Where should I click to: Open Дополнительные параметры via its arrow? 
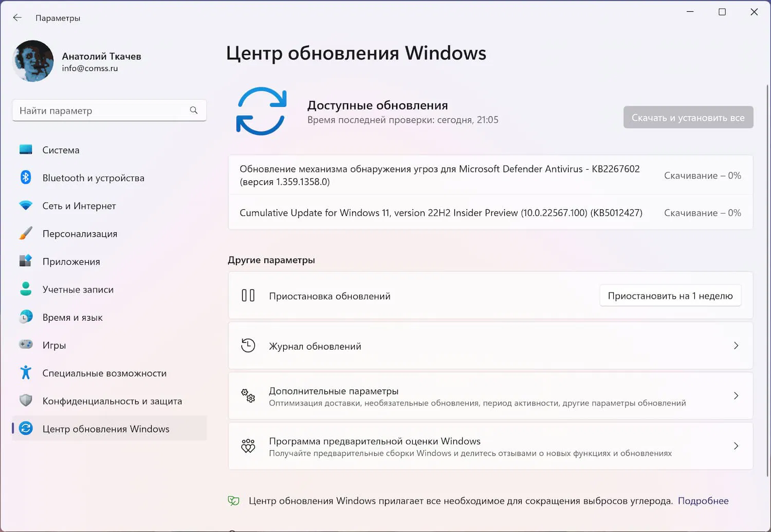click(736, 396)
